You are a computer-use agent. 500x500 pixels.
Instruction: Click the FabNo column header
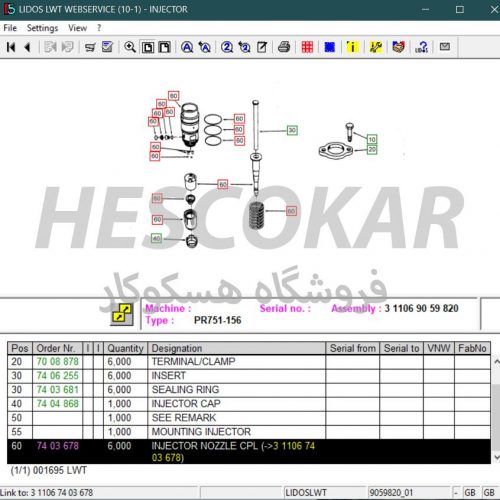point(472,348)
